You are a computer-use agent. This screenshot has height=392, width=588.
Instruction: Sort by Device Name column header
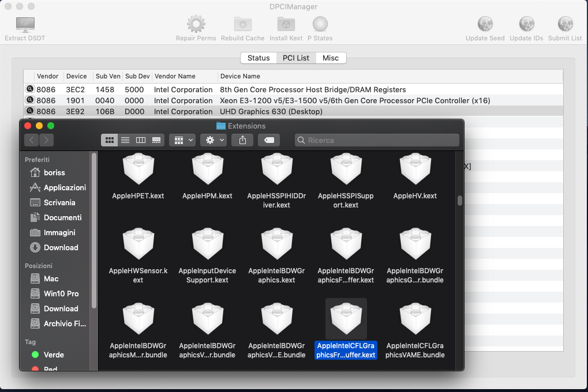click(x=390, y=76)
